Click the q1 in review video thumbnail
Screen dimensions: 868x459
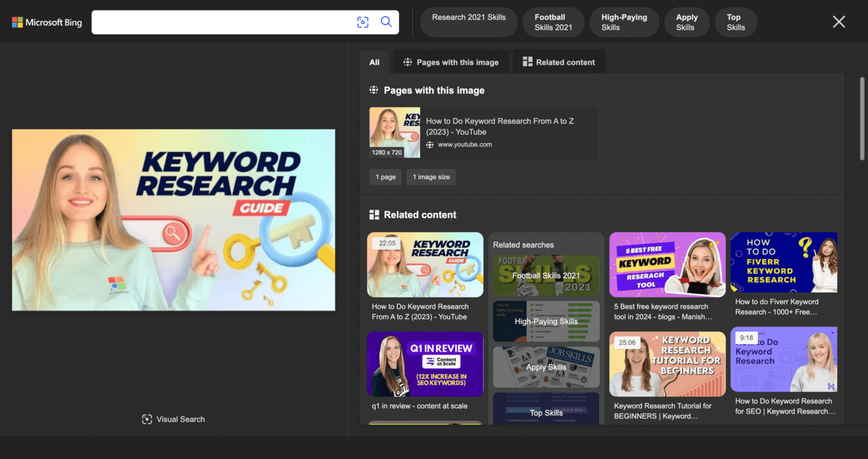(424, 363)
